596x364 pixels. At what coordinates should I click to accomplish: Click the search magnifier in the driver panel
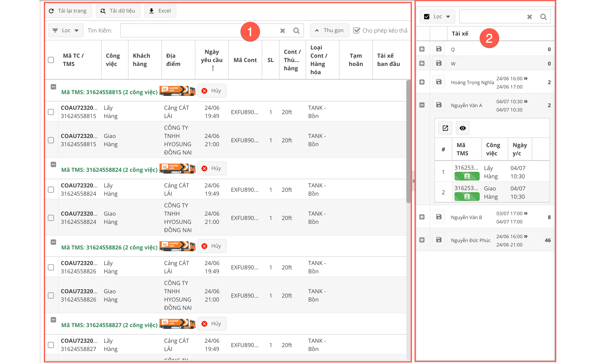tap(543, 17)
